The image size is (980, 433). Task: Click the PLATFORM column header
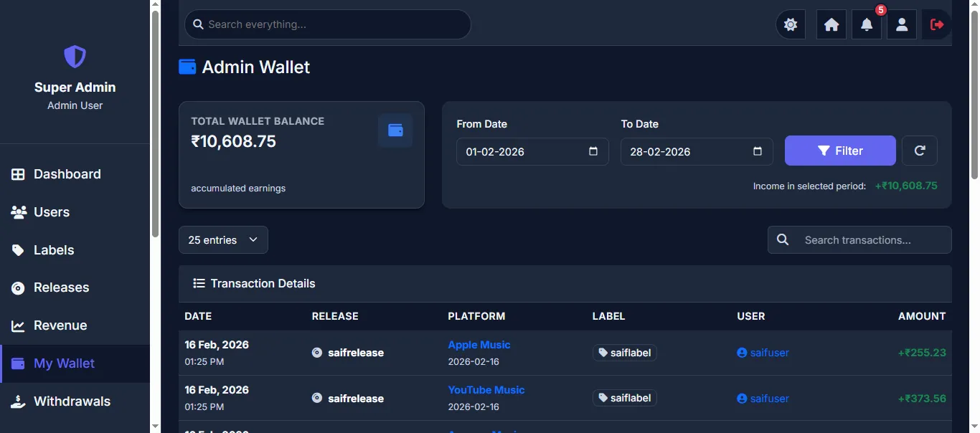click(x=476, y=316)
